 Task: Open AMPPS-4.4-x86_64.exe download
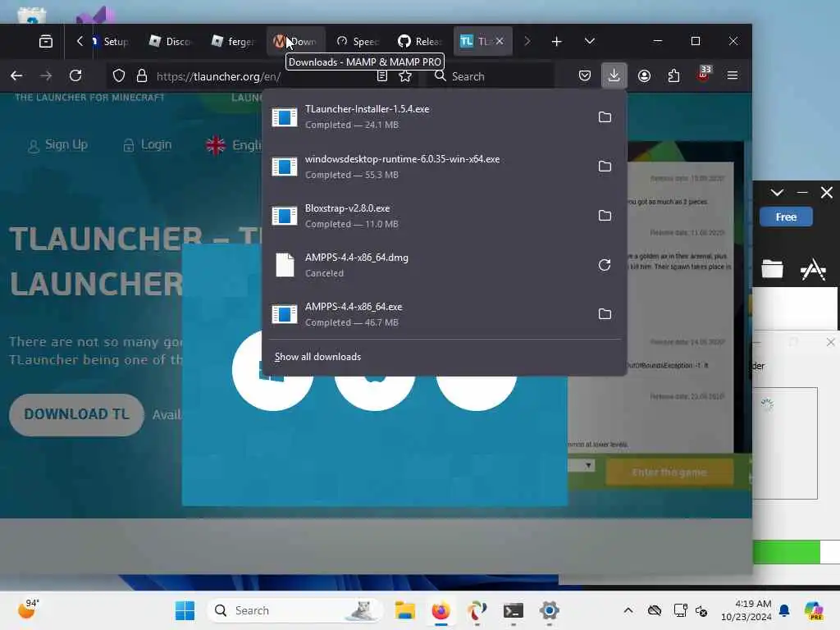[426, 314]
